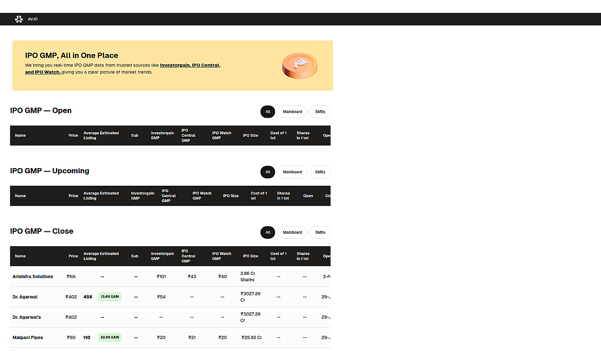Click 2.86 Cr Shares IPO size cell
This screenshot has width=601, height=364.
tap(248, 277)
